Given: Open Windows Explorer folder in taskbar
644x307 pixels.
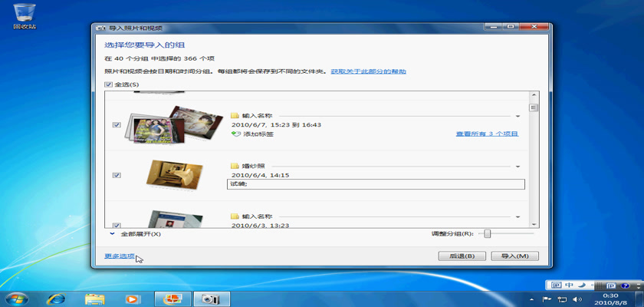Looking at the screenshot, I should tap(94, 298).
